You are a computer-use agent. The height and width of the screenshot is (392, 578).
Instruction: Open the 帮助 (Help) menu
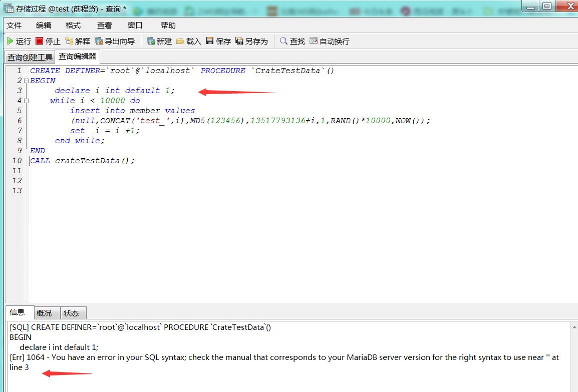pos(168,26)
